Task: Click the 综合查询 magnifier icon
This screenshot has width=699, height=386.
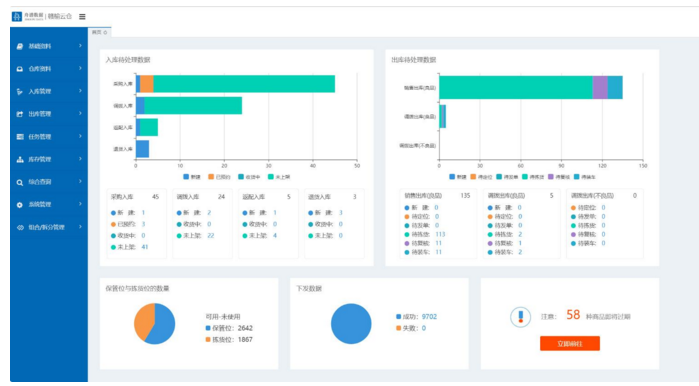Action: tap(20, 182)
